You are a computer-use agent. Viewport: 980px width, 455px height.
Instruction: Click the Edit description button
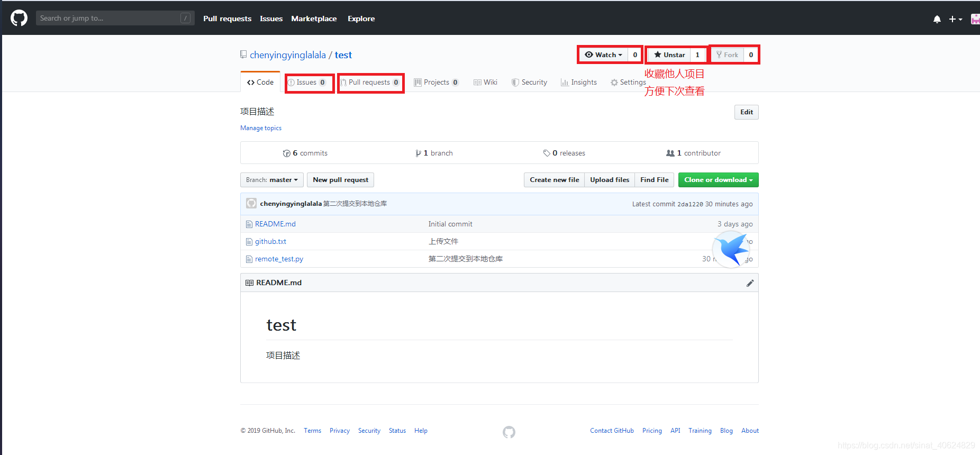[747, 112]
